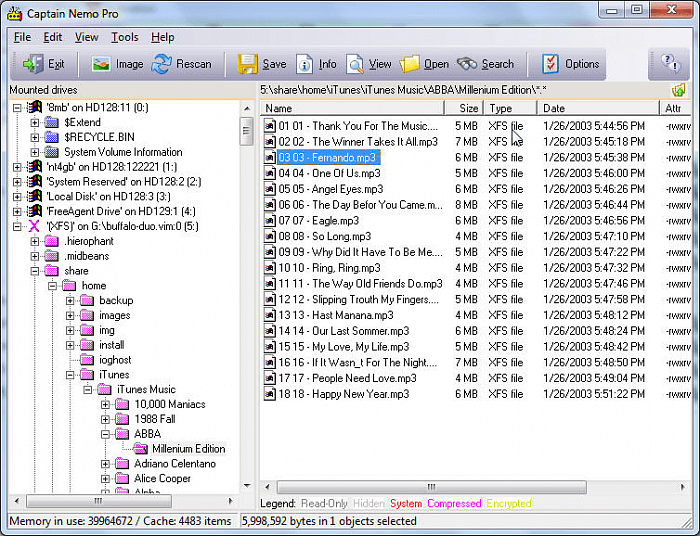Viewport: 700px width, 536px height.
Task: Open the Help menu
Action: click(162, 37)
